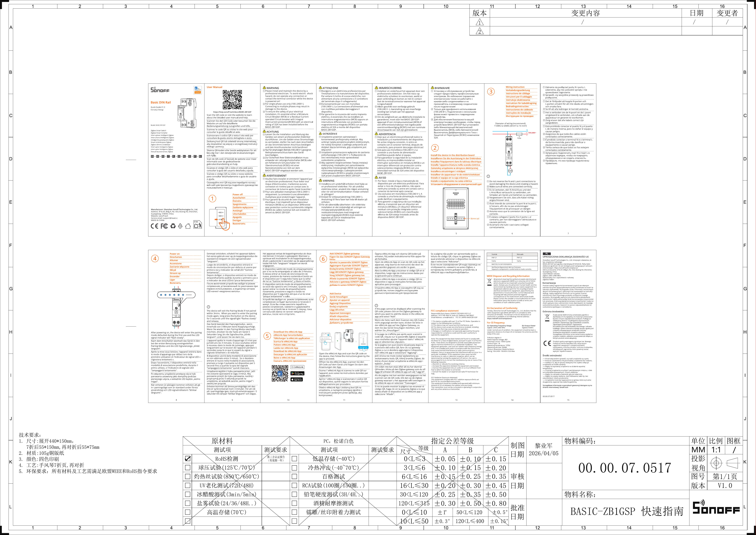The image size is (756, 535).
Task: Click the drafter name 黎业军
Action: click(x=544, y=445)
